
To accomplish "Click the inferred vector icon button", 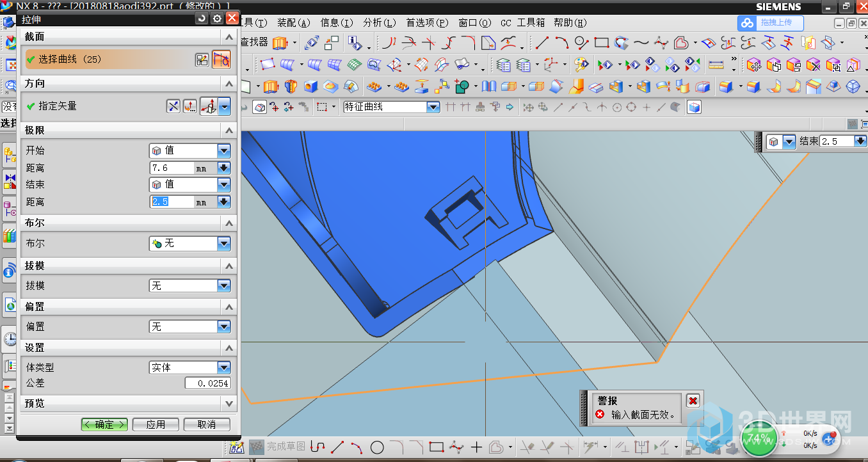I will coord(209,106).
